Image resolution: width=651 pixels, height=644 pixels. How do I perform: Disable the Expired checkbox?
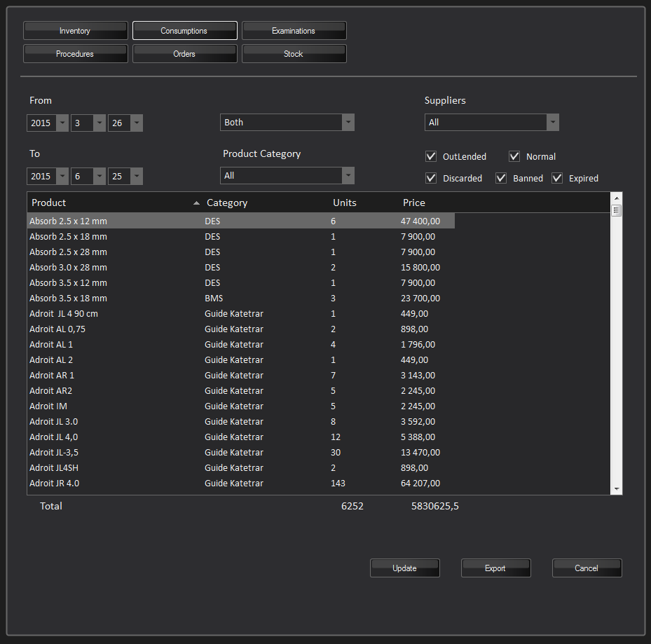(557, 178)
